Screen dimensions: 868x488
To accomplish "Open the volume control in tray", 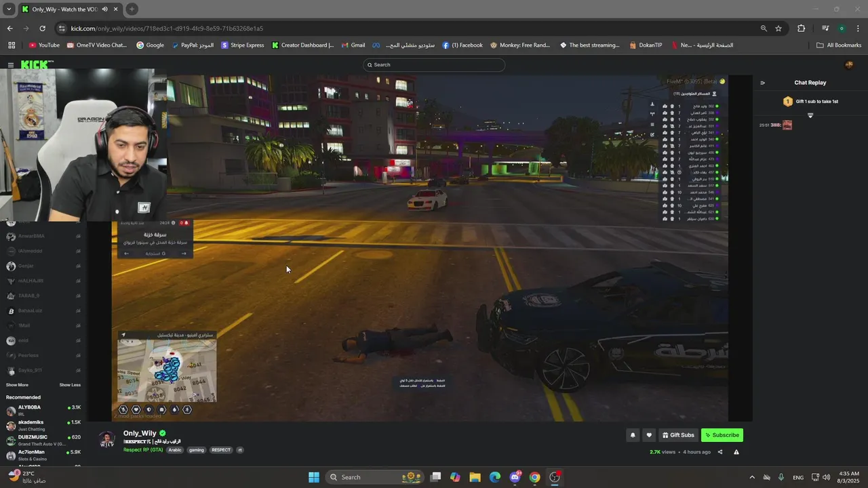I will 826,477.
